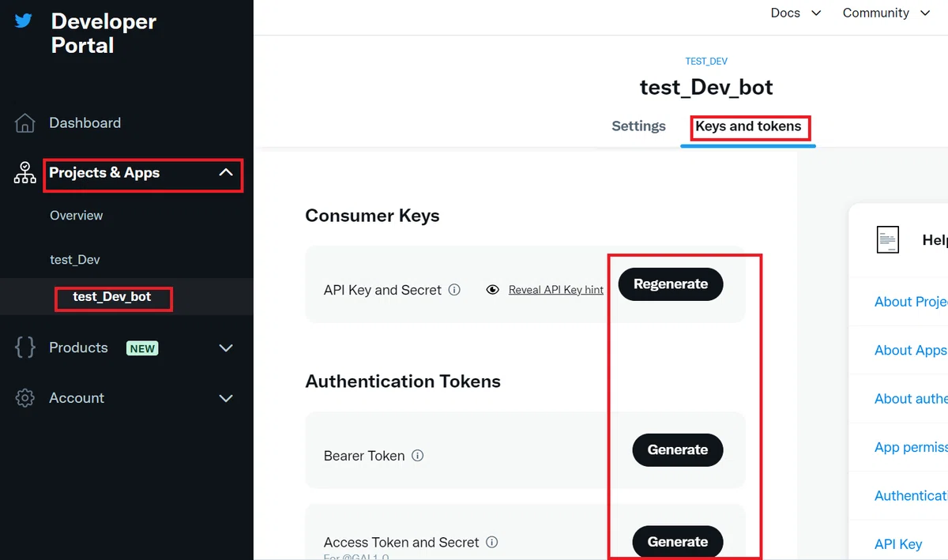Open Dashboard via the home icon
The height and width of the screenshot is (560, 948).
coord(25,123)
